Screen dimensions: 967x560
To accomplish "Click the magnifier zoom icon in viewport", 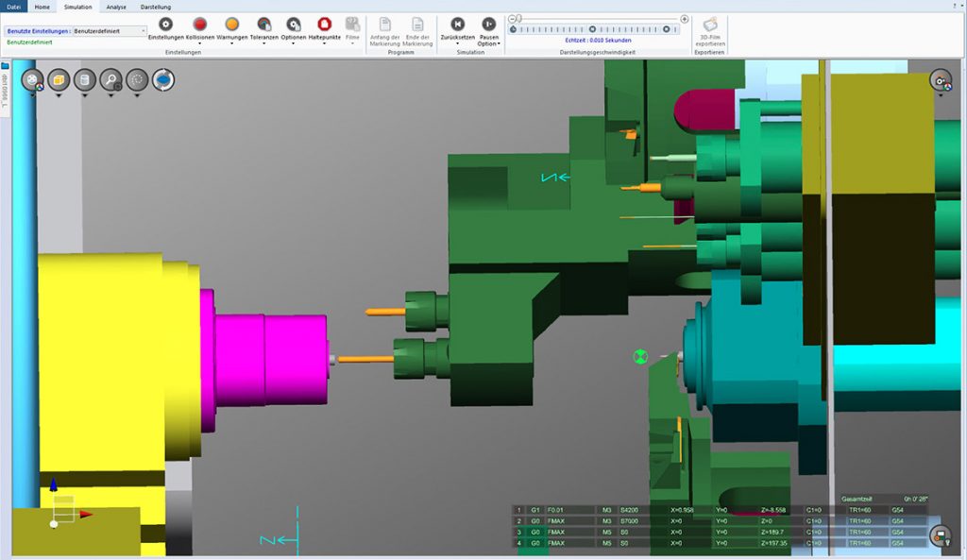I will (110, 79).
